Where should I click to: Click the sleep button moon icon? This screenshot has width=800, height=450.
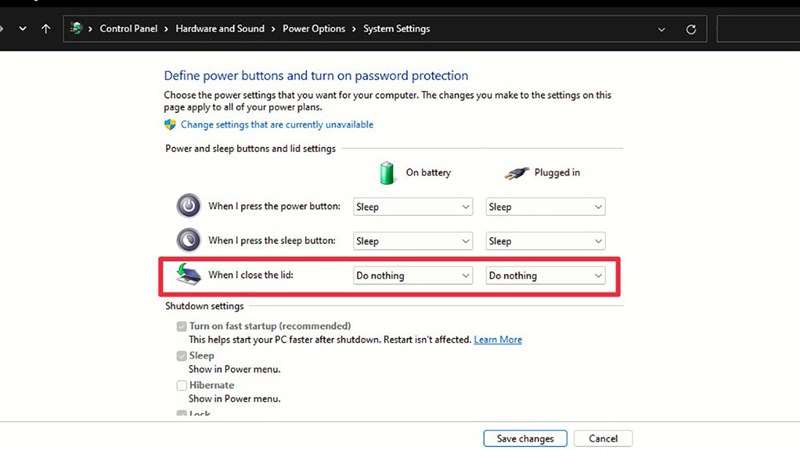point(189,240)
